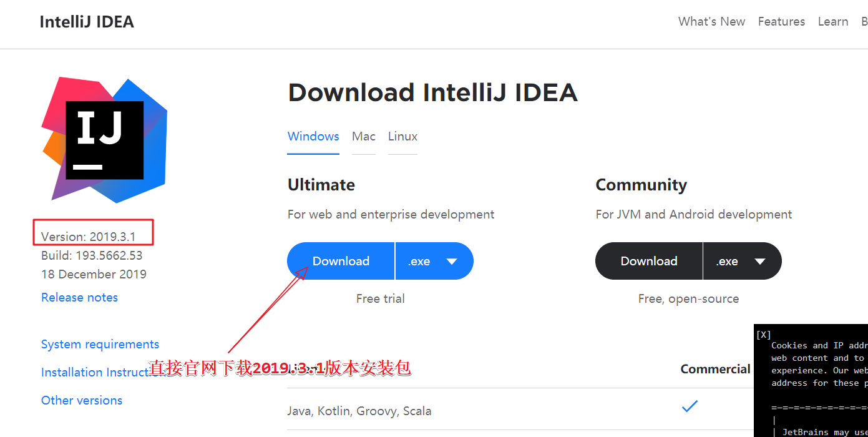Viewport: 868px width, 437px height.
Task: Open the Installation Instructions link
Action: tap(104, 373)
